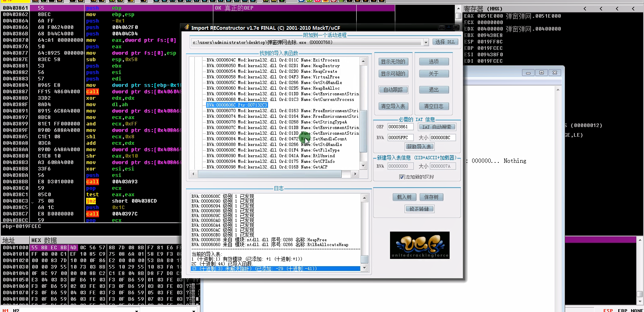Click log panel scroll-down arrow
Image resolution: width=644 pixels, height=312 pixels.
364,268
